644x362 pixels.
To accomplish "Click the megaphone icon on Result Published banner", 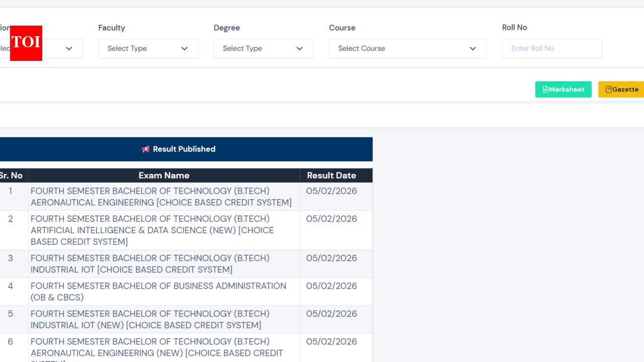I will [146, 149].
